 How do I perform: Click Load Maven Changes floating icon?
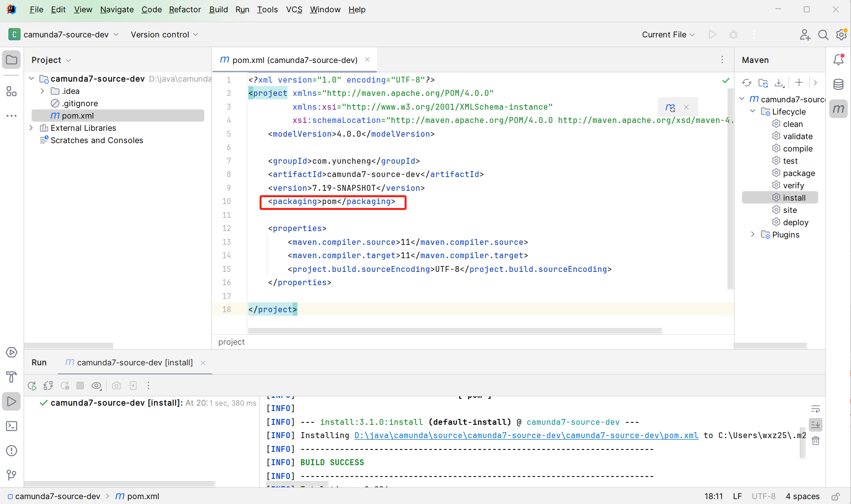coord(670,107)
